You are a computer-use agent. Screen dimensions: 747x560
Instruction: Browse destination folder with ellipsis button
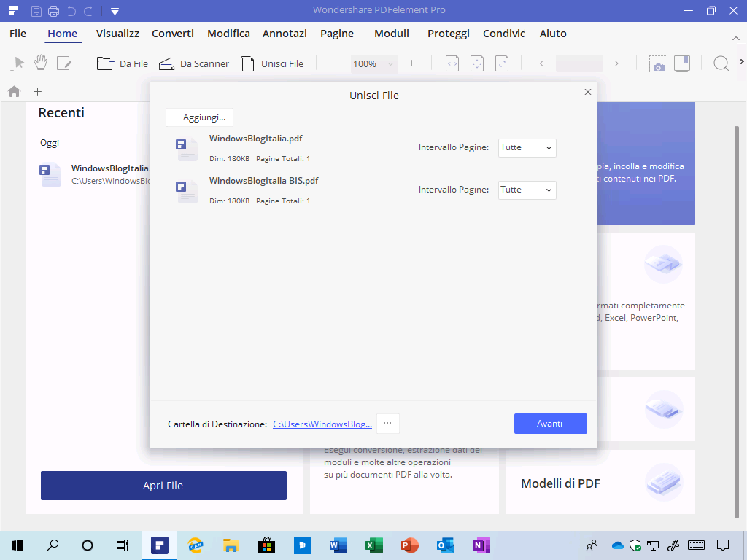point(388,424)
